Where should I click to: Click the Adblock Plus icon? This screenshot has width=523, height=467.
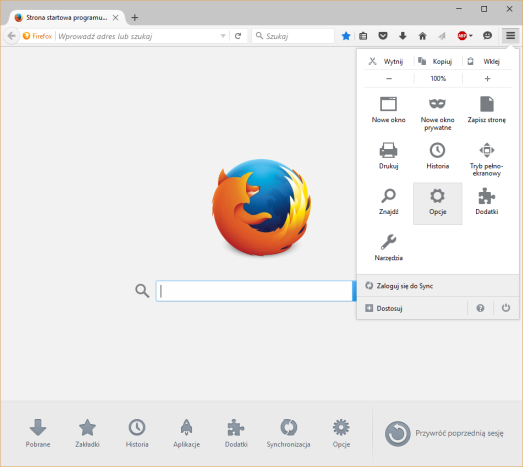point(462,36)
